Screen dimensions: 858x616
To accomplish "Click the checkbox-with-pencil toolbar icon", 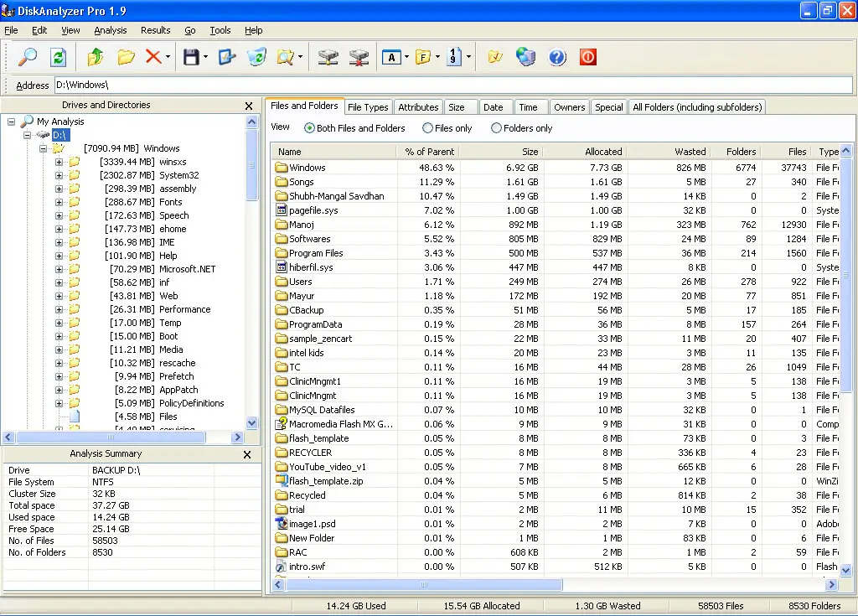I will 226,57.
